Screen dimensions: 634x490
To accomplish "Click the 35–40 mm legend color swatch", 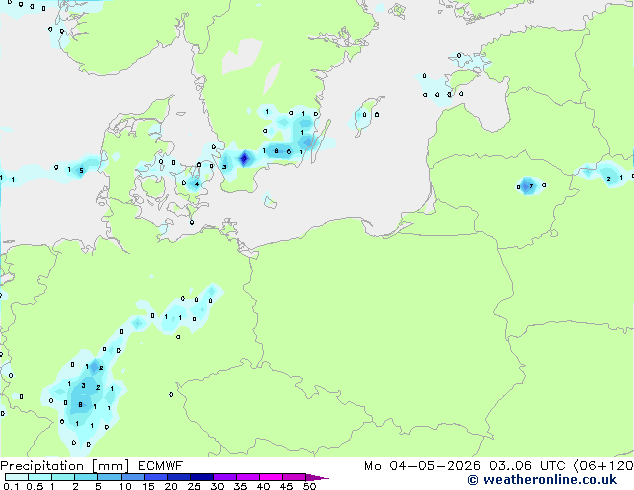I will pos(247,477).
